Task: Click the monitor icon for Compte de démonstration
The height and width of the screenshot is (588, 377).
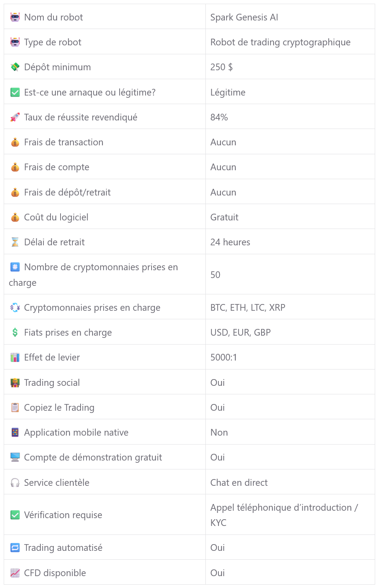Action: click(x=15, y=457)
